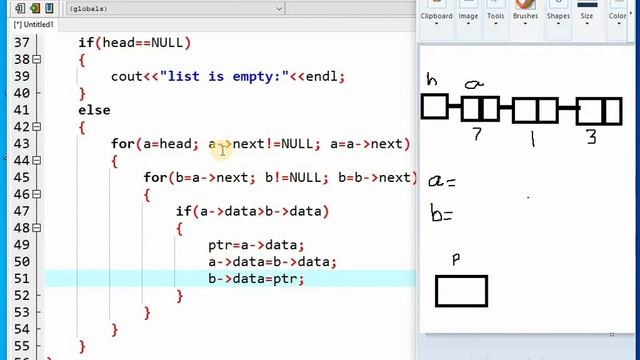This screenshot has height=360, width=640.
Task: Click the line 'ptr=a->data;'
Action: pos(256,245)
